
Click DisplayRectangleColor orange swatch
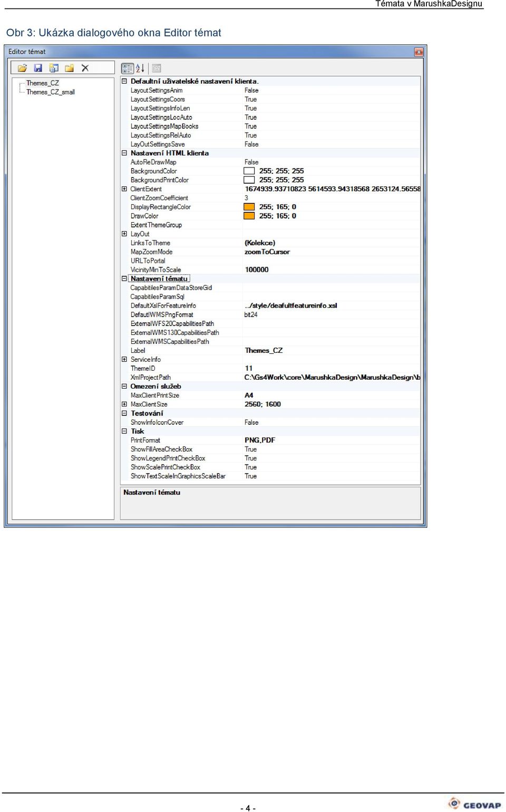249,207
